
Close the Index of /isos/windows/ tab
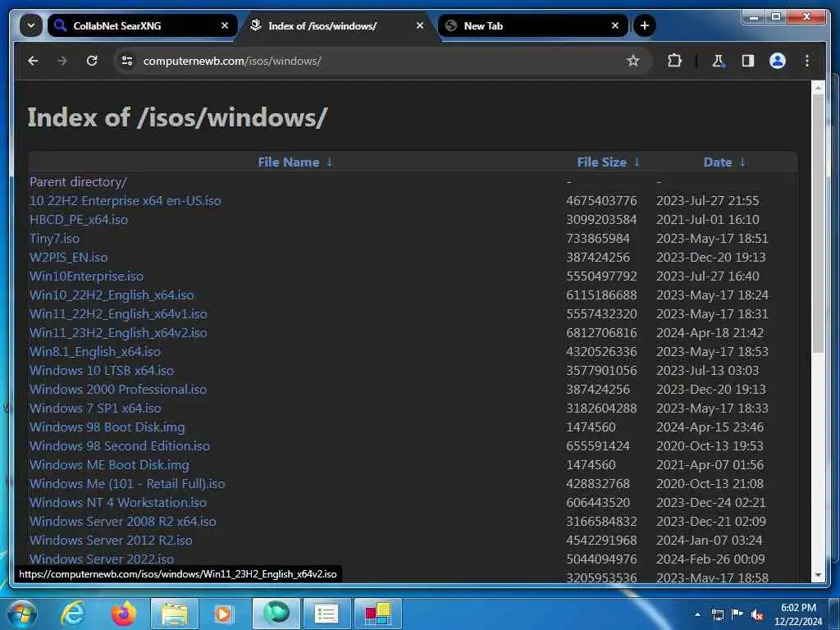[420, 25]
